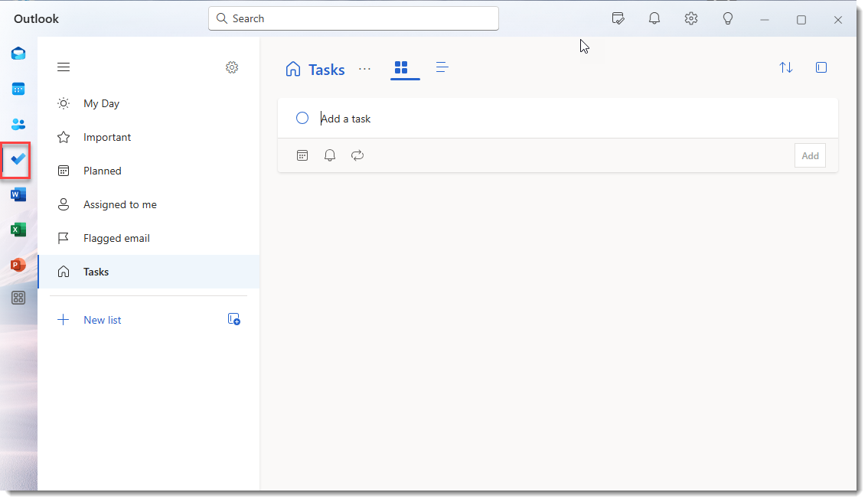Open the Outlook Mail icon at the top rail
868x502 pixels.
click(x=17, y=53)
